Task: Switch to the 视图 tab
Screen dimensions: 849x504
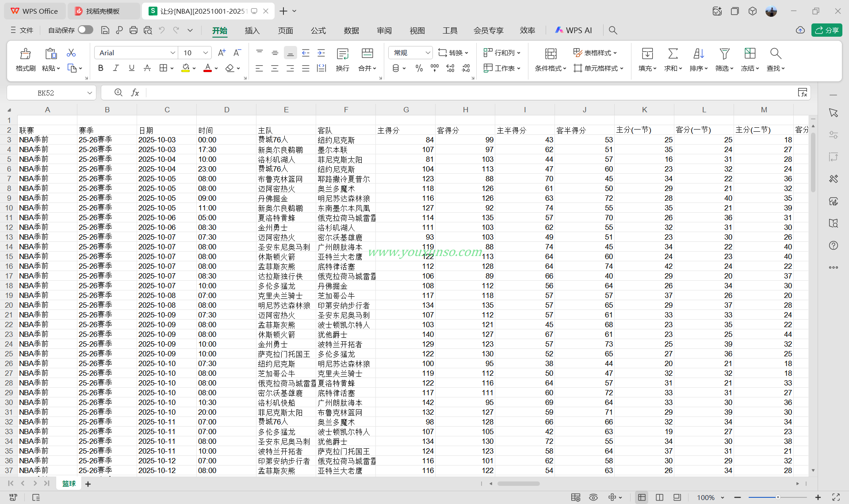Action: click(x=417, y=30)
